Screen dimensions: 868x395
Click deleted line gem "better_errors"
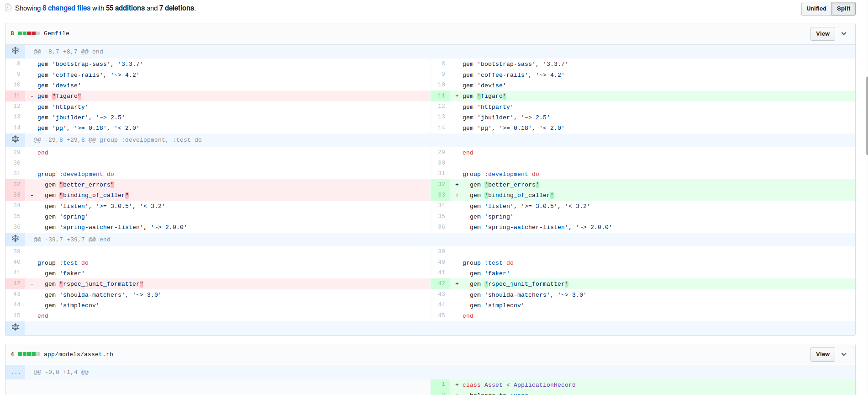[227, 185]
